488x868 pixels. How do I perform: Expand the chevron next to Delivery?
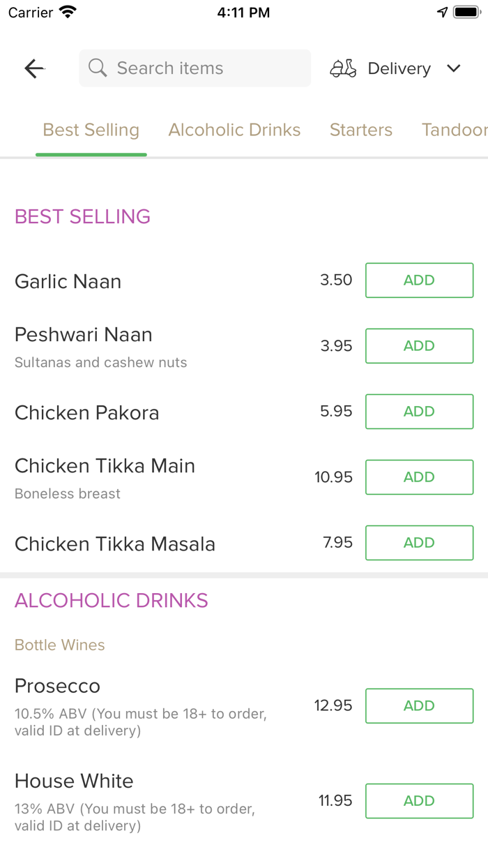pos(453,68)
